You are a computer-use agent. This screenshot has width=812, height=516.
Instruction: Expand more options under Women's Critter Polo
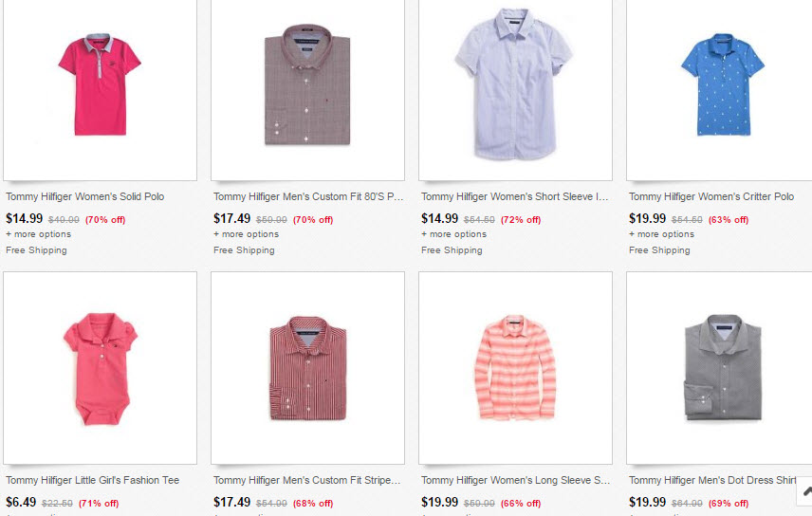pos(661,234)
